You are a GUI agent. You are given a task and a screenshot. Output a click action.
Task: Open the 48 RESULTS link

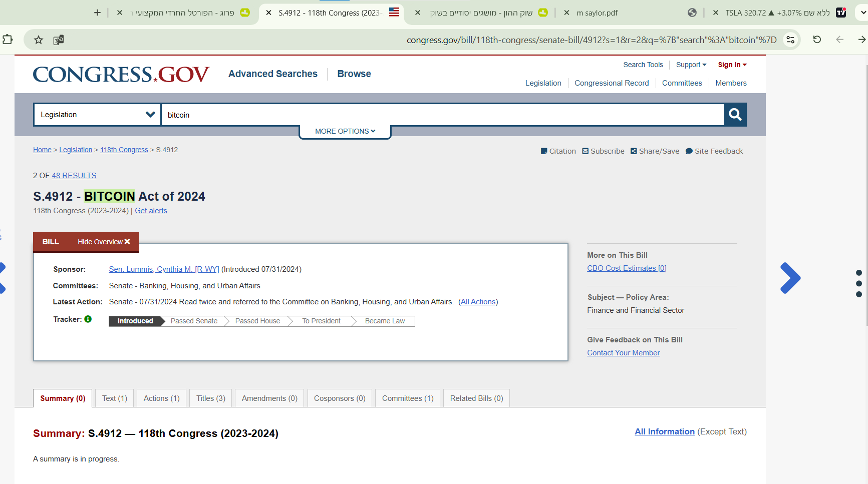click(x=74, y=176)
